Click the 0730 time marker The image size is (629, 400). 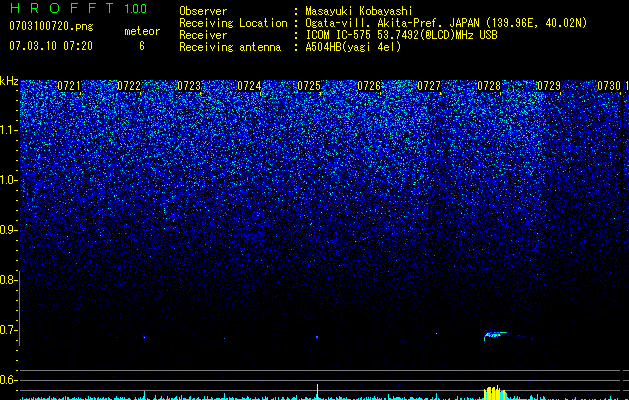click(609, 86)
